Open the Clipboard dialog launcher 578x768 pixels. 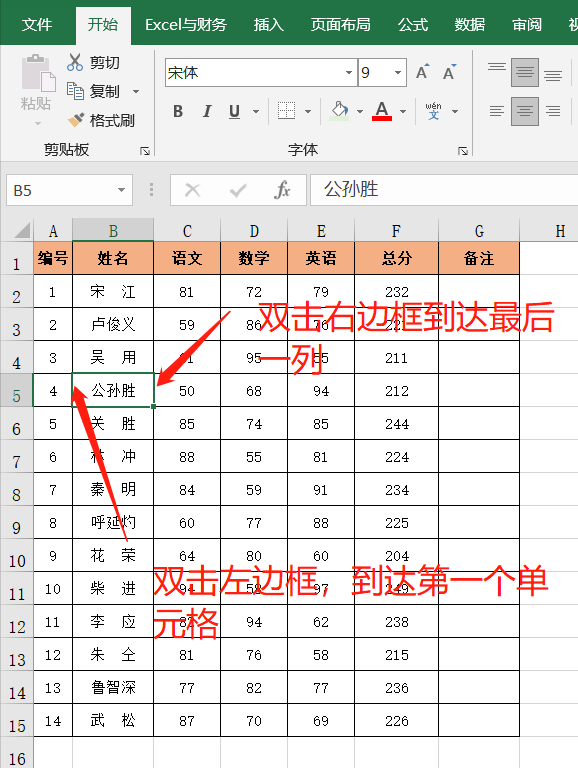click(x=144, y=151)
